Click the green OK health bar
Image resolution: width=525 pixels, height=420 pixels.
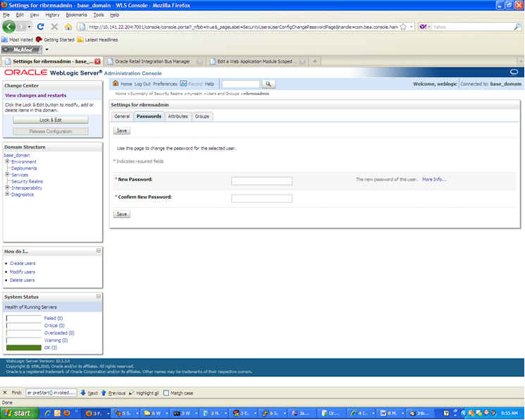(x=24, y=347)
